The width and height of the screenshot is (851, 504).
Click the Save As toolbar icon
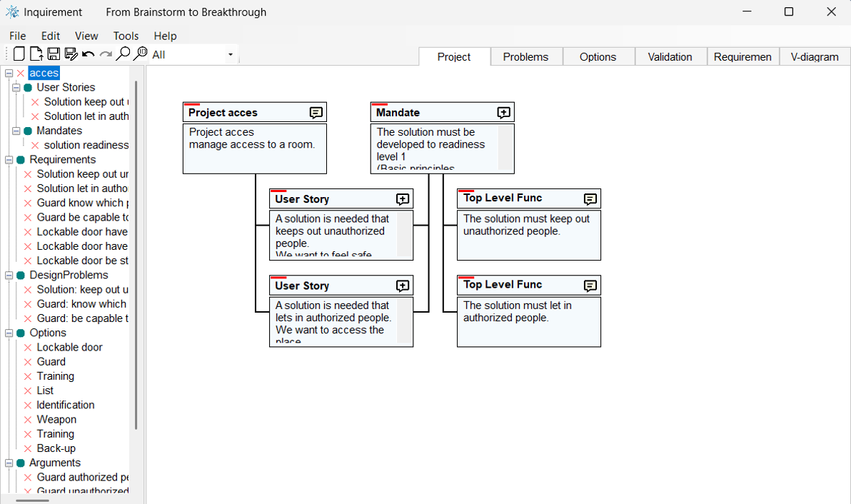tap(71, 54)
